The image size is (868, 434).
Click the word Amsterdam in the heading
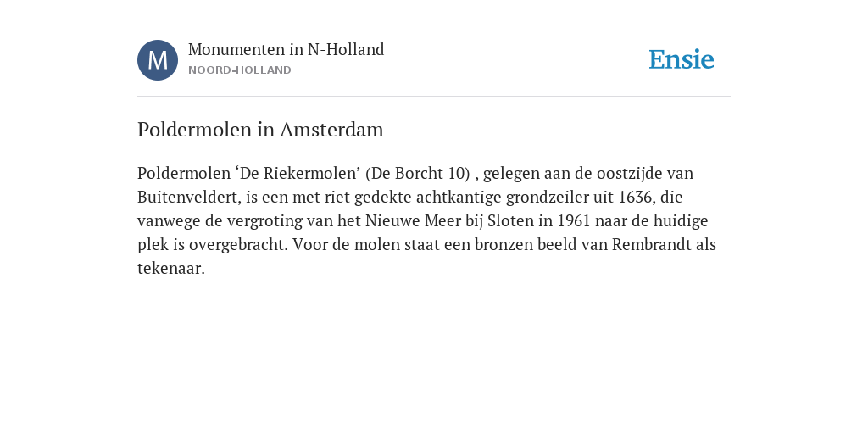(x=331, y=130)
